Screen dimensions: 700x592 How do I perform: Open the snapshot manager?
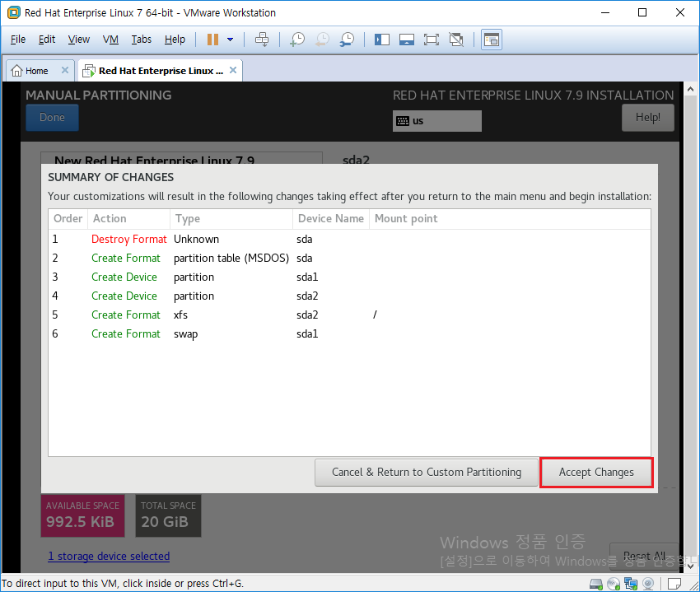[x=348, y=40]
